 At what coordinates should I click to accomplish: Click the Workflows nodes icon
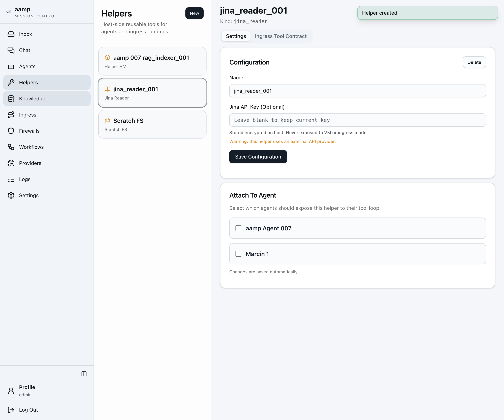coord(11,147)
